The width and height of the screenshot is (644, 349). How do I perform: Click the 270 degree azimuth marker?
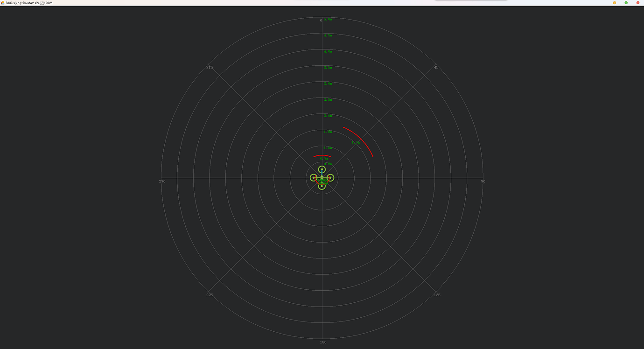(x=162, y=181)
